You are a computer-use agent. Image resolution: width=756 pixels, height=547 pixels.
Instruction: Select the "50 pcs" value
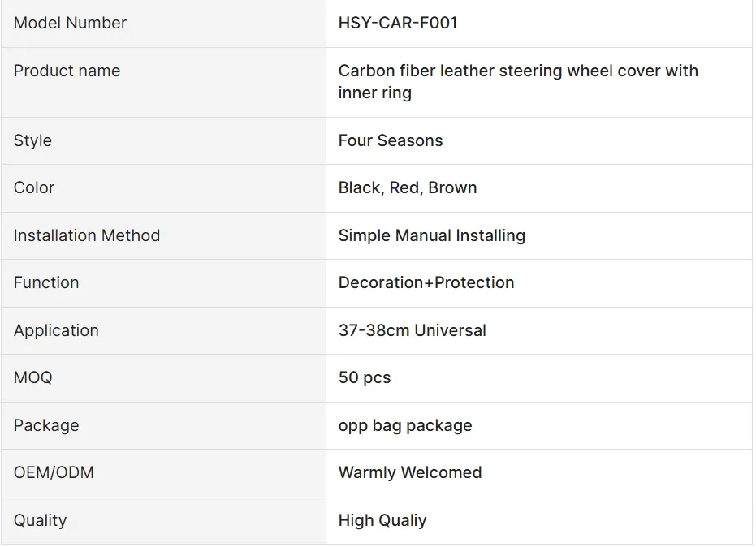tap(365, 378)
